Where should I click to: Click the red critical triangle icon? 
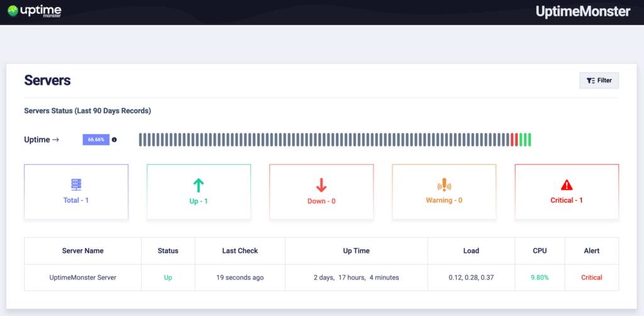tap(567, 185)
